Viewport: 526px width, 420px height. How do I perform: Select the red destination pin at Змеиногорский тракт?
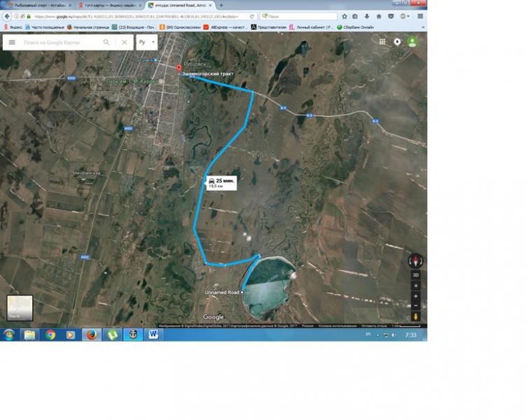tap(179, 69)
